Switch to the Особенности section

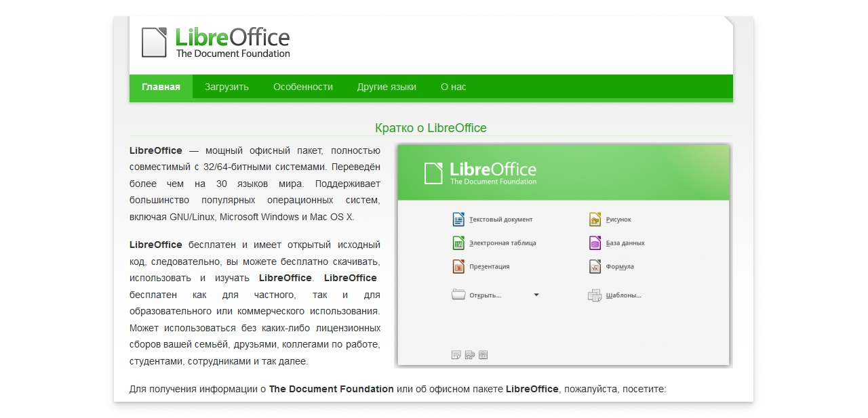302,87
